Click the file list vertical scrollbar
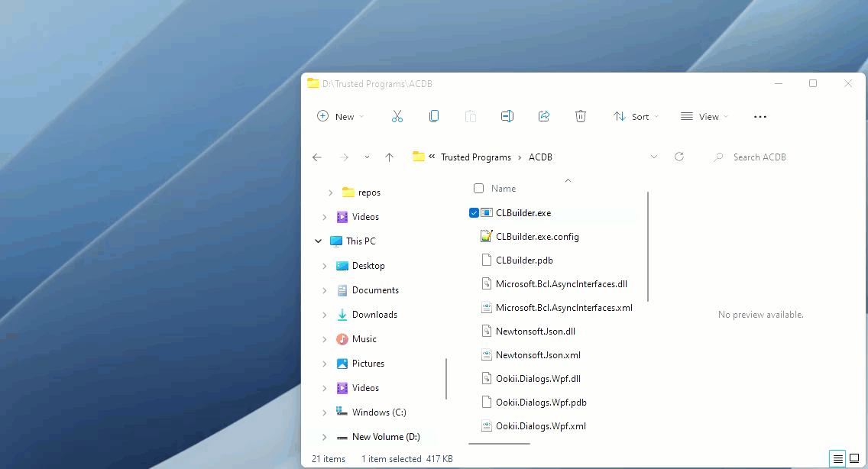 [648, 247]
